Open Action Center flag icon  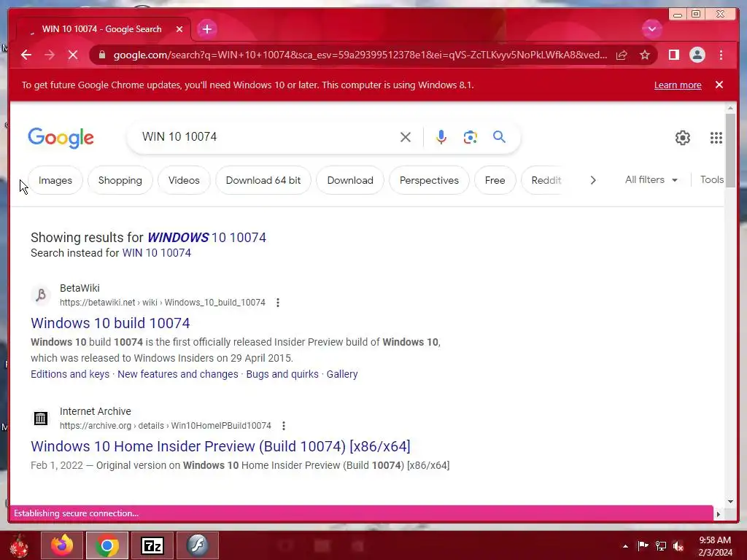tap(643, 545)
